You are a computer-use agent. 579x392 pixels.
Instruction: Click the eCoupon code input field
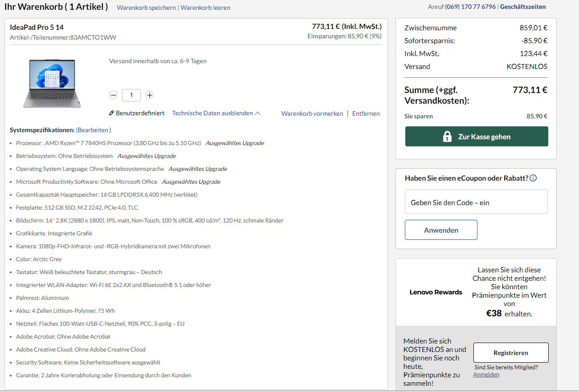476,202
